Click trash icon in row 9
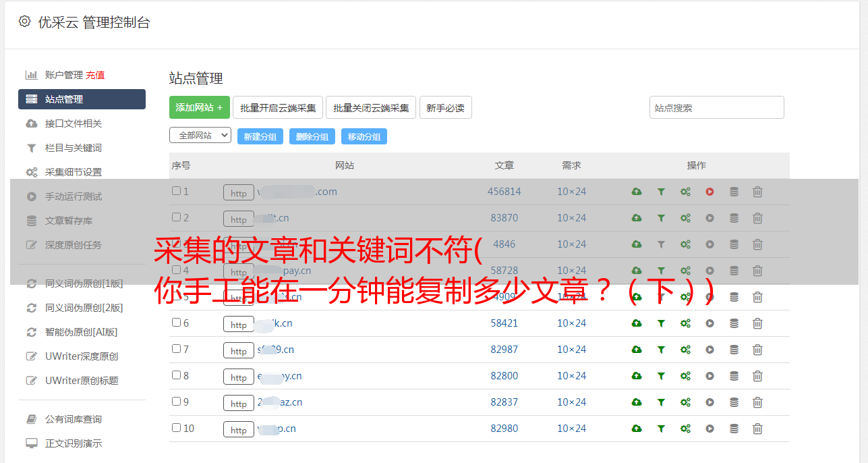Viewport: 868px width, 463px height. point(757,402)
